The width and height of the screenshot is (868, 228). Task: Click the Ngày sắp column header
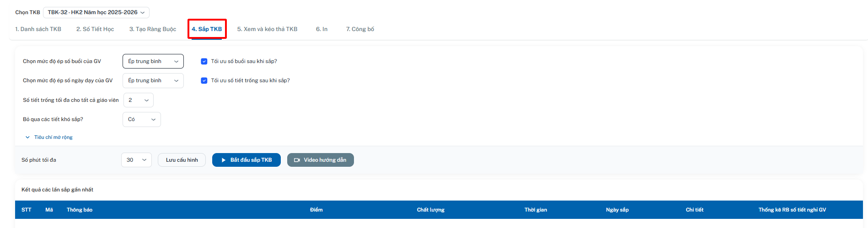click(617, 210)
